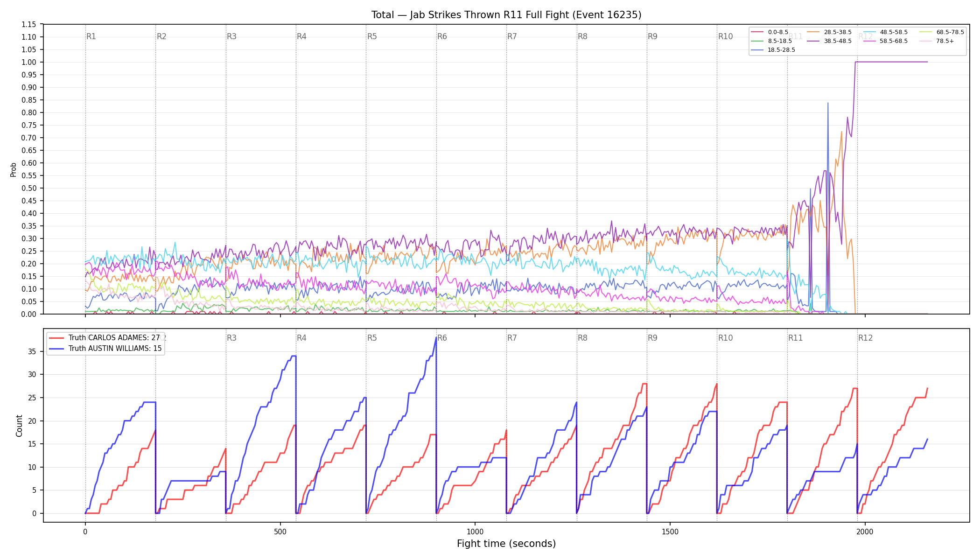The width and height of the screenshot is (980, 560).
Task: Click the R9 marker in the Prob chart
Action: [652, 36]
